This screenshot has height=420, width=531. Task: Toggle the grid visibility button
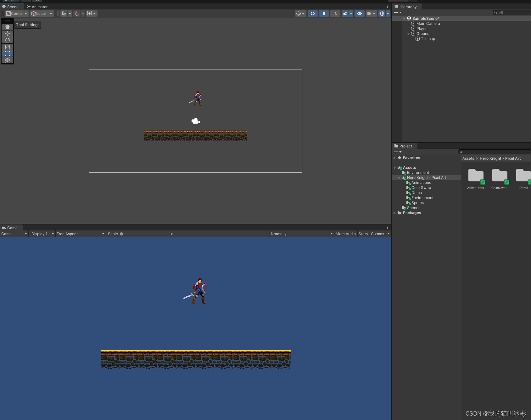[64, 14]
